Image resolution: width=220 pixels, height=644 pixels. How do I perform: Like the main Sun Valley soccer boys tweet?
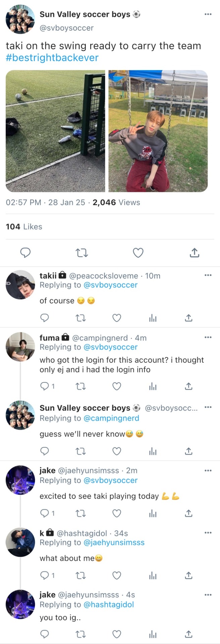pos(138,253)
